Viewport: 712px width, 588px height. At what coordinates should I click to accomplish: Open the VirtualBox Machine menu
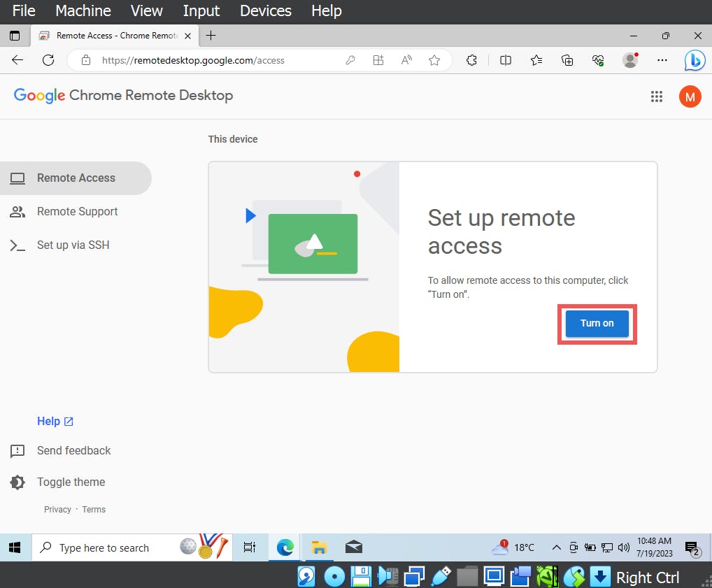pos(83,10)
